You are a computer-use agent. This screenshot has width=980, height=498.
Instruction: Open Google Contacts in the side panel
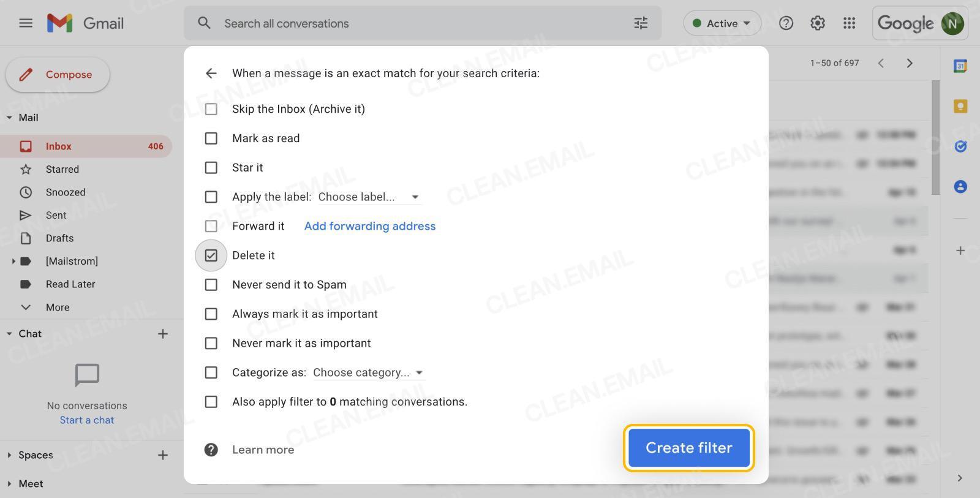coord(960,187)
